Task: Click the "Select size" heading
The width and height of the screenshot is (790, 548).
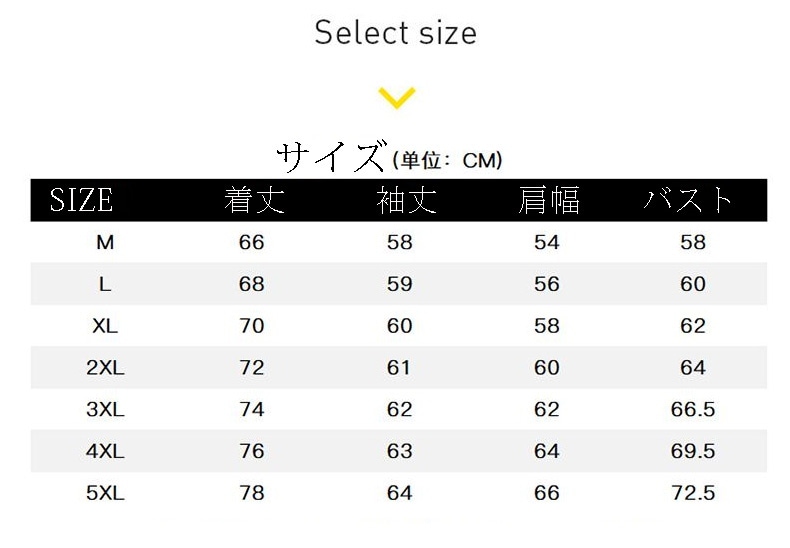Action: pyautogui.click(x=395, y=32)
